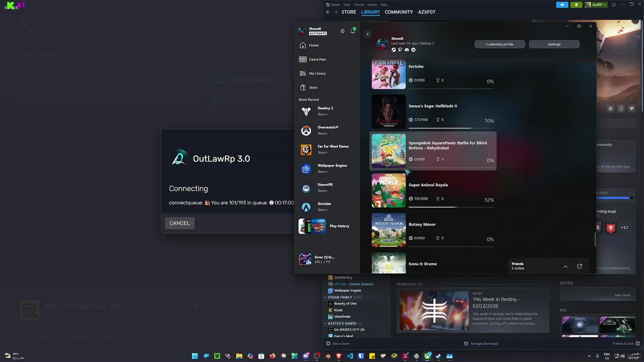Image resolution: width=644 pixels, height=362 pixels.
Task: Open the Windows Start button
Action: (x=195, y=356)
